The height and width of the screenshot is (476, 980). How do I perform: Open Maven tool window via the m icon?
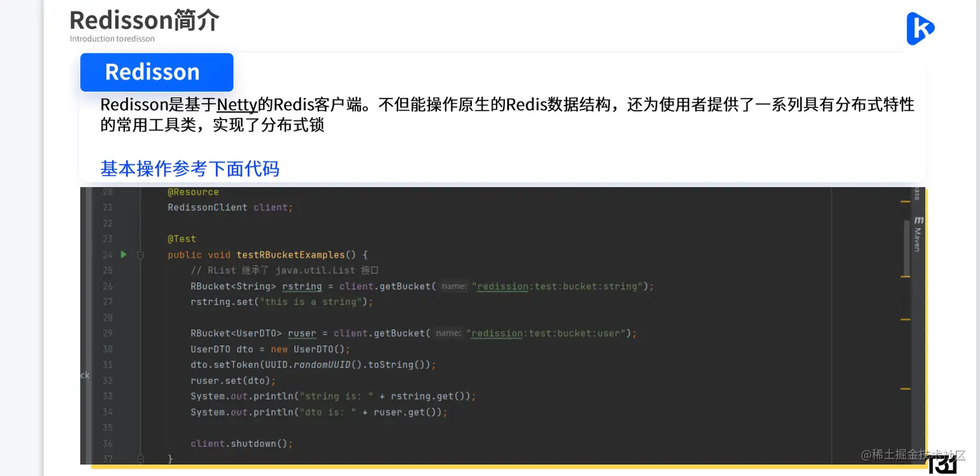tap(918, 220)
